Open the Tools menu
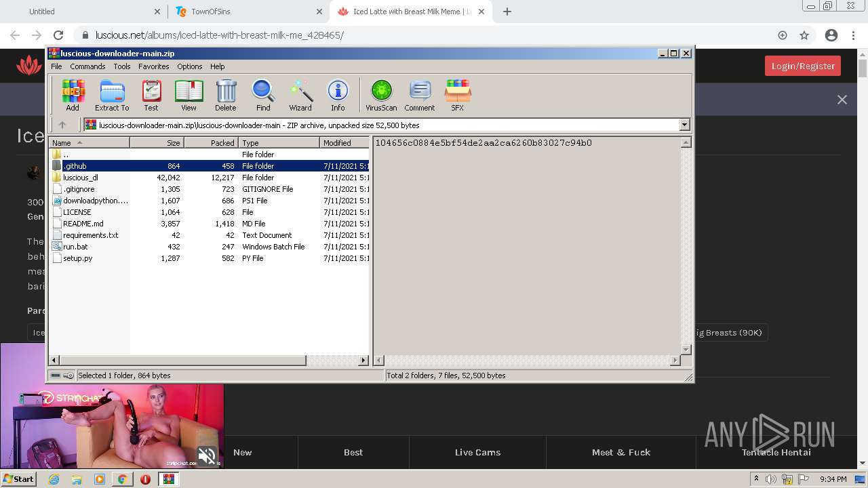The width and height of the screenshot is (868, 488). click(122, 66)
